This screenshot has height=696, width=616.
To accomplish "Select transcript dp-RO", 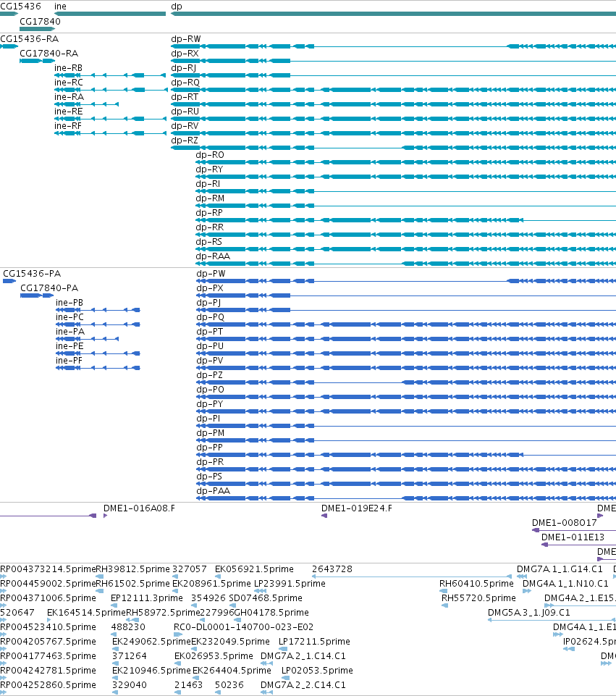I will pyautogui.click(x=210, y=155).
